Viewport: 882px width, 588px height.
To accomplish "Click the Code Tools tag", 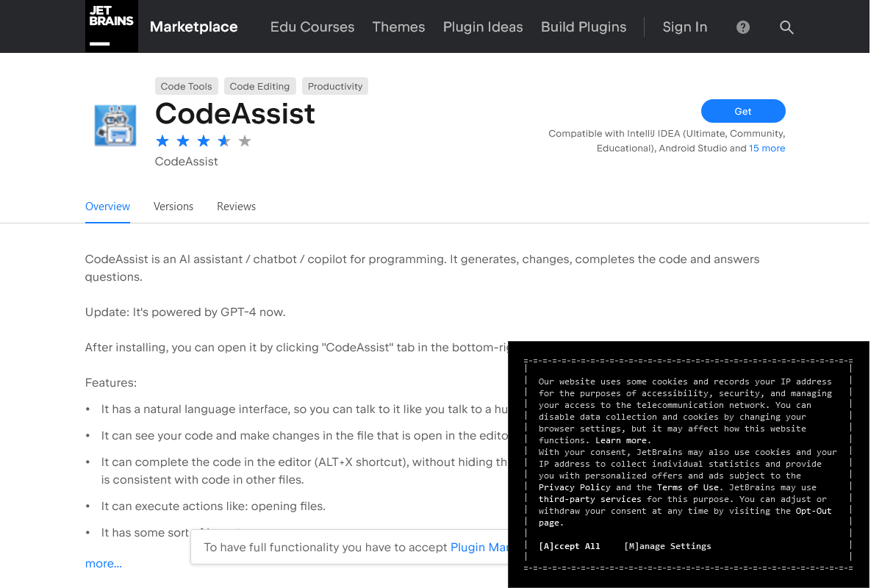I will (186, 86).
